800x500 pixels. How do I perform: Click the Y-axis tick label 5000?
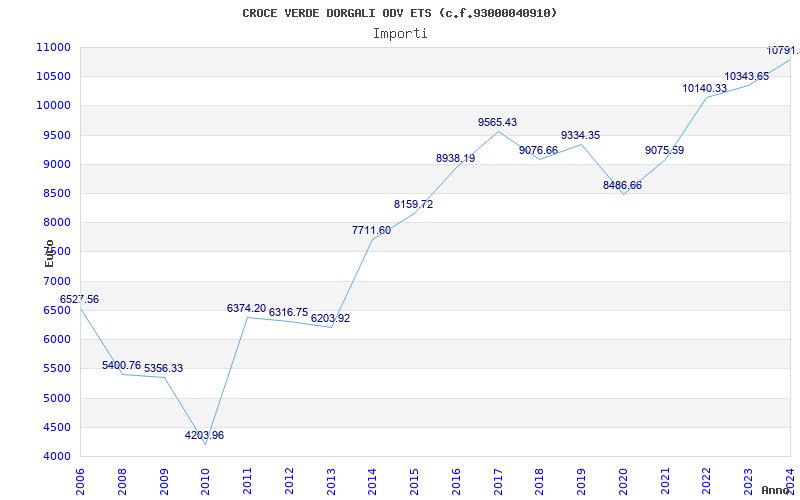[56, 398]
